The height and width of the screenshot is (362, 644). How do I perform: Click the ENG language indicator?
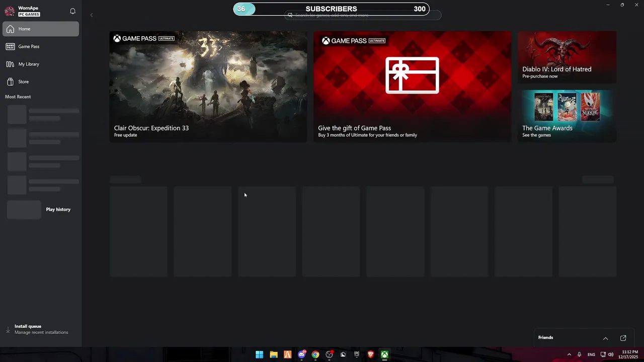click(591, 354)
